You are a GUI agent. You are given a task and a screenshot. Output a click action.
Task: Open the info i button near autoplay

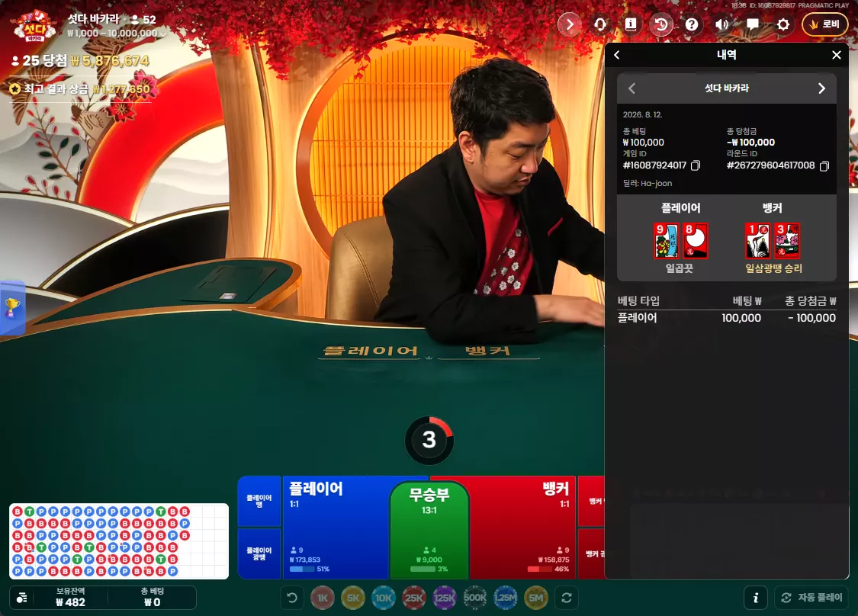(757, 598)
